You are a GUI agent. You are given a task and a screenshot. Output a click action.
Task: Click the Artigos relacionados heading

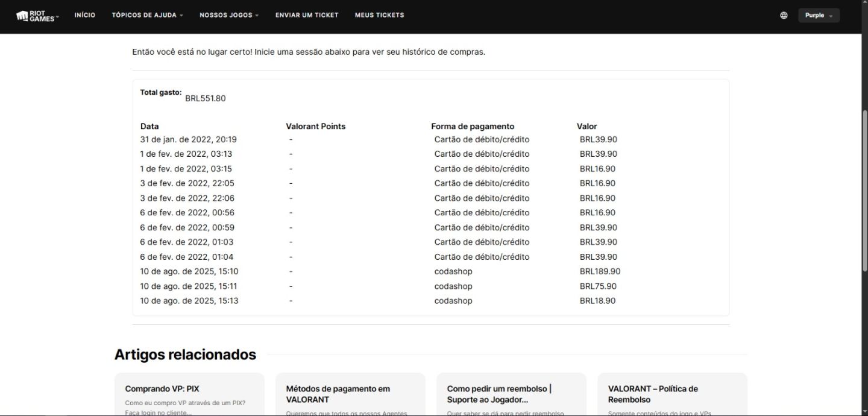point(185,355)
